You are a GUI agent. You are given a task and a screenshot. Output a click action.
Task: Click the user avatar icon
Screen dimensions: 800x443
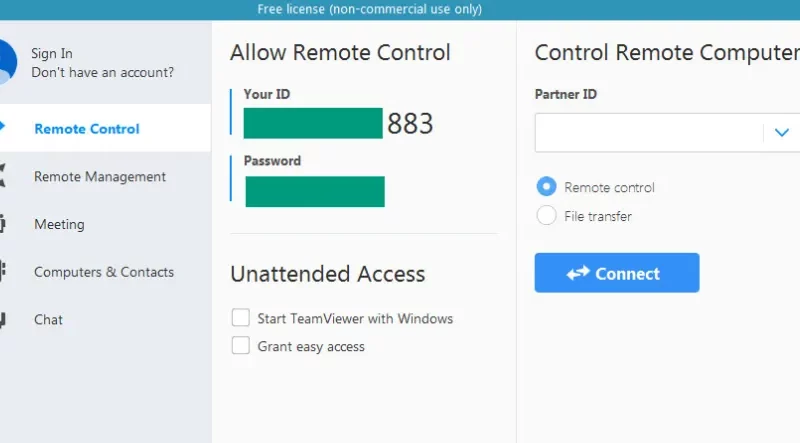point(8,62)
